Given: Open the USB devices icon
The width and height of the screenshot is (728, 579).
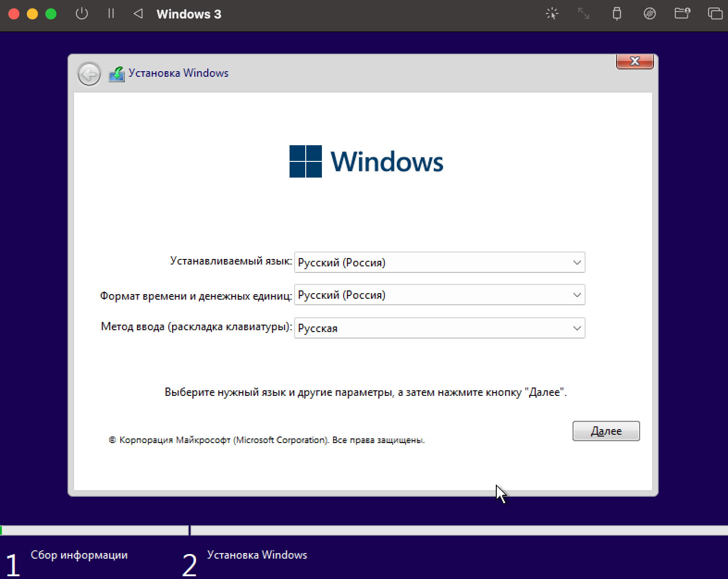Looking at the screenshot, I should [617, 13].
